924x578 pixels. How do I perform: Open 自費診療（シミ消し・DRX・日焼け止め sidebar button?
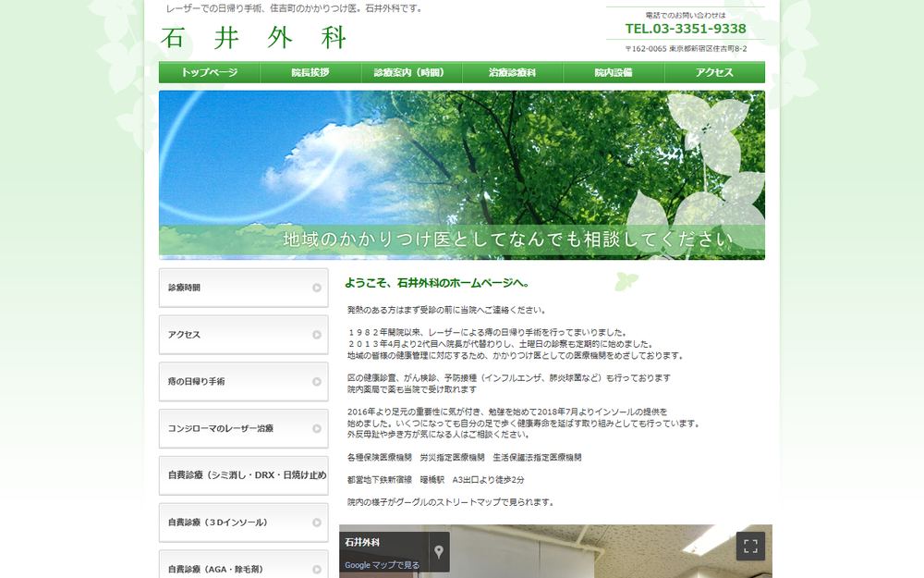click(x=243, y=475)
